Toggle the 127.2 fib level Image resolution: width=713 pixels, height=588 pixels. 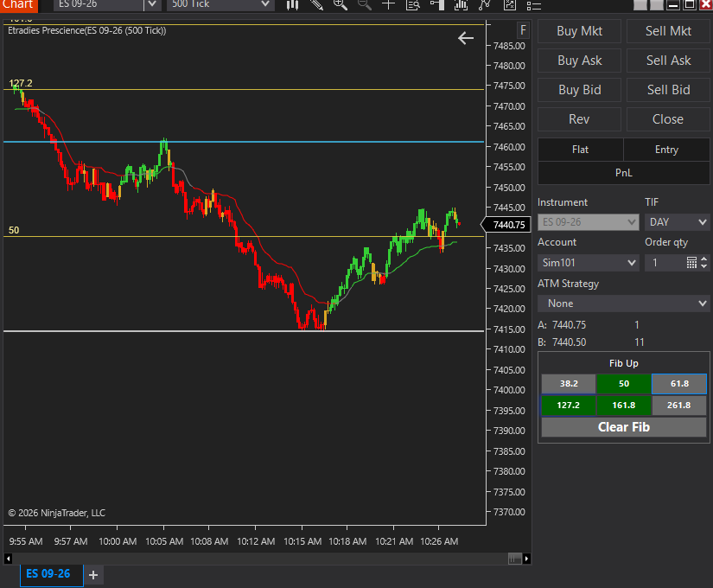[x=568, y=405]
